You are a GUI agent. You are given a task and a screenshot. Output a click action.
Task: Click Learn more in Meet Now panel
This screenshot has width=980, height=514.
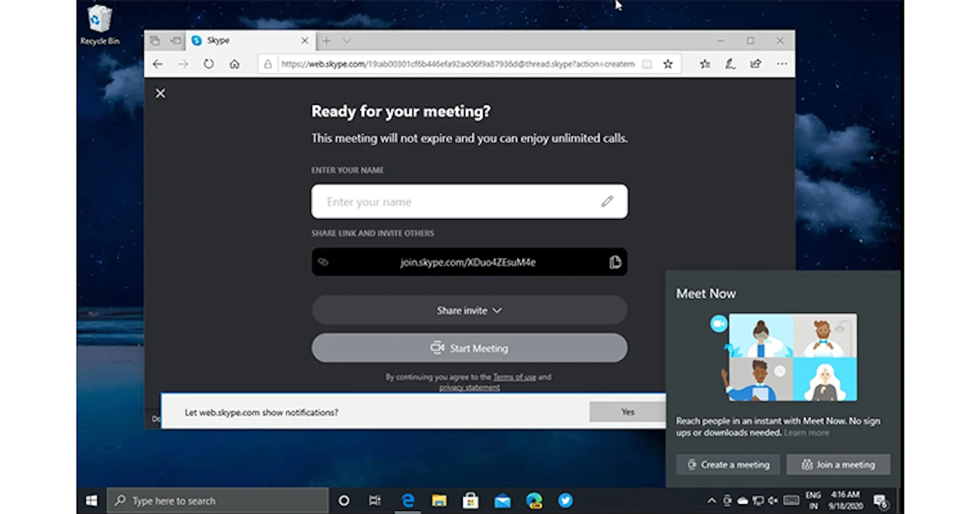tap(806, 433)
